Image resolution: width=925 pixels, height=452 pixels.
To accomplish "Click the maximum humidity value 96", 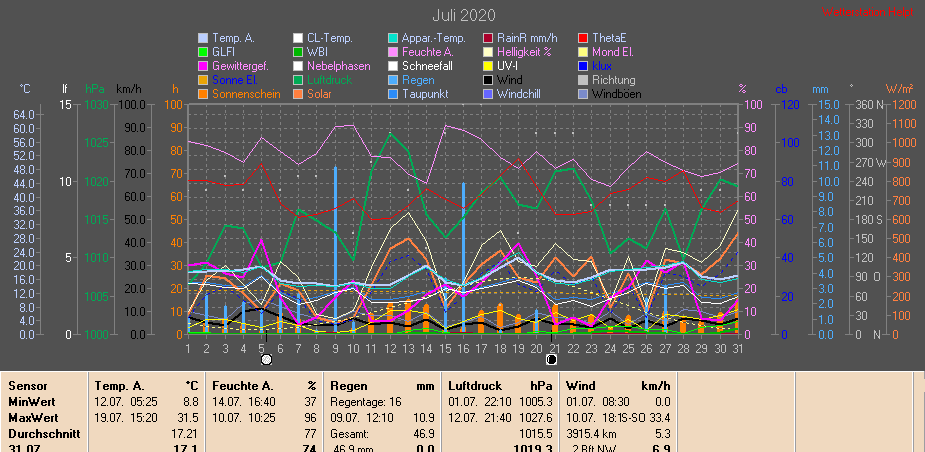I will (x=310, y=418).
